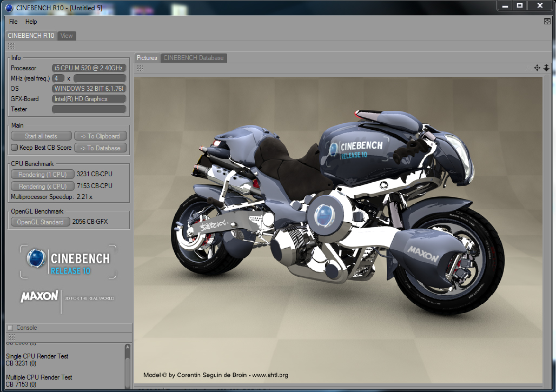
Task: Toggle the Console checkbox
Action: 10,328
